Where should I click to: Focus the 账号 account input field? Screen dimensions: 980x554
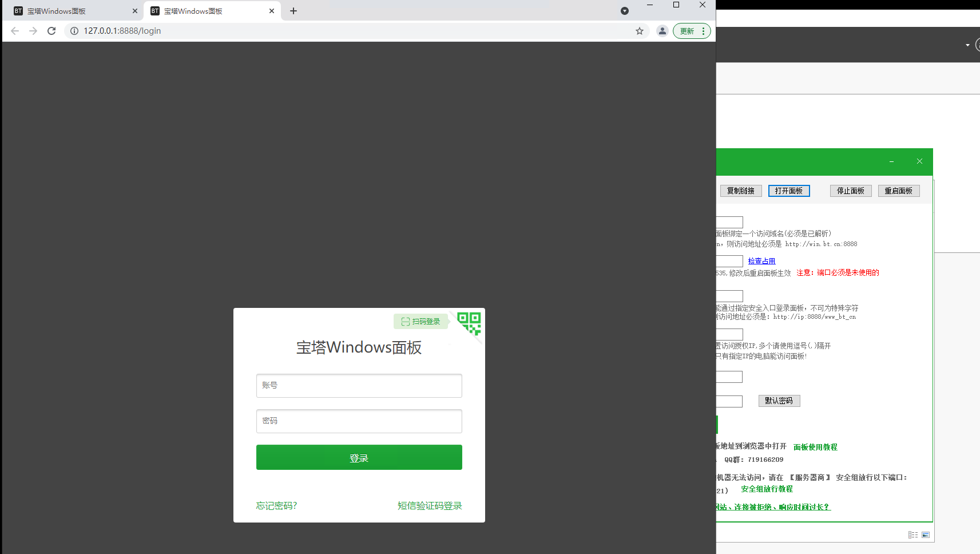(x=359, y=386)
